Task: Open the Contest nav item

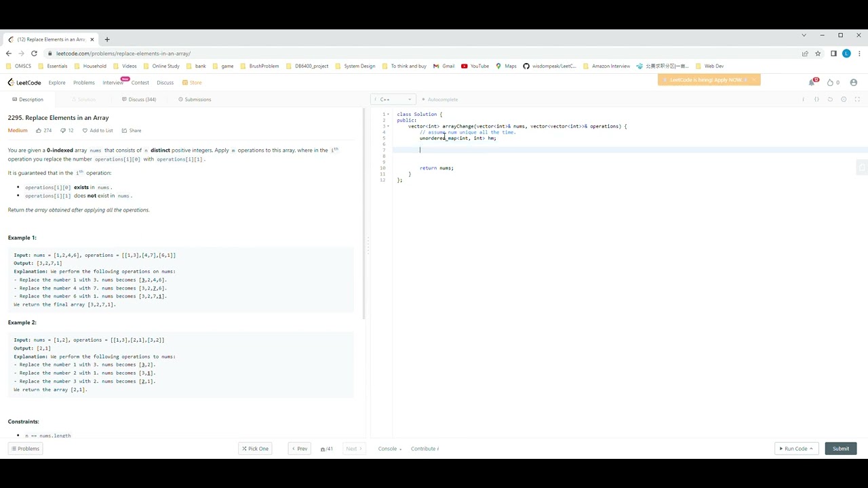Action: pos(140,83)
